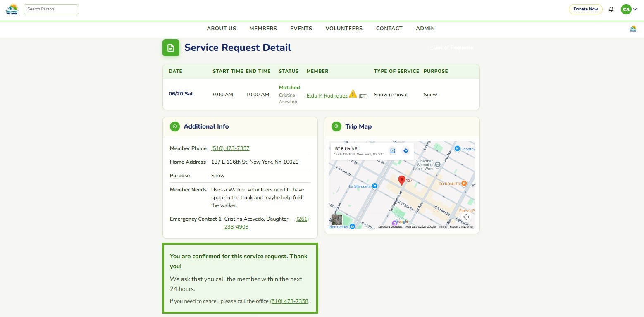Go back to List of Requests
The height and width of the screenshot is (317, 644).
pos(450,48)
